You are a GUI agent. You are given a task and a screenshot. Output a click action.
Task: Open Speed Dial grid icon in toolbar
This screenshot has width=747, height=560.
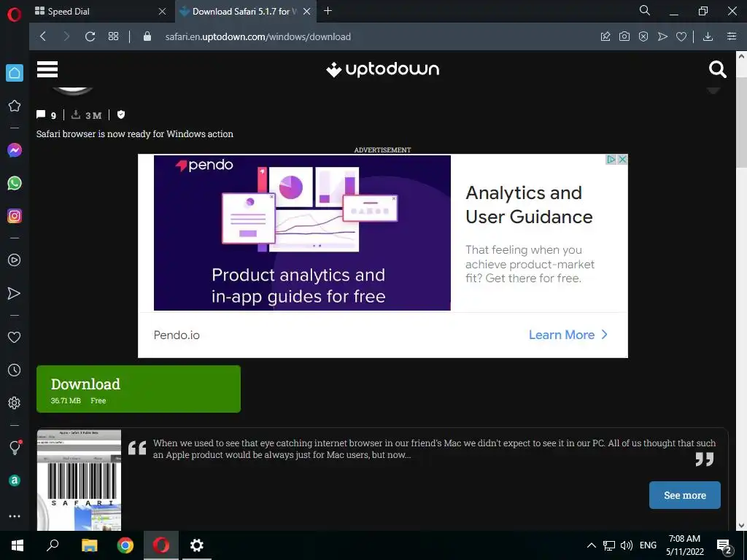coord(113,36)
